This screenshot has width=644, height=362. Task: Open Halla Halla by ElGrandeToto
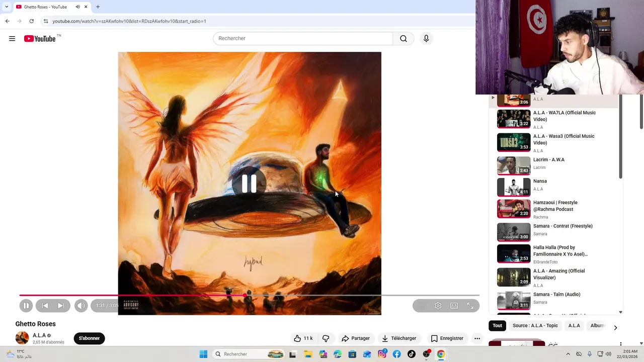click(553, 254)
